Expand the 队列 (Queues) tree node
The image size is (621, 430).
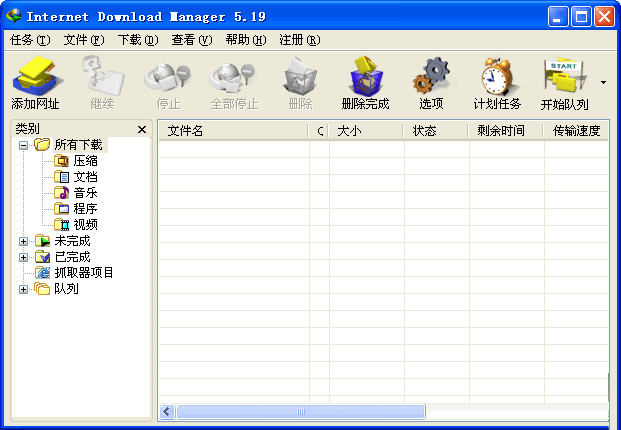click(x=24, y=289)
